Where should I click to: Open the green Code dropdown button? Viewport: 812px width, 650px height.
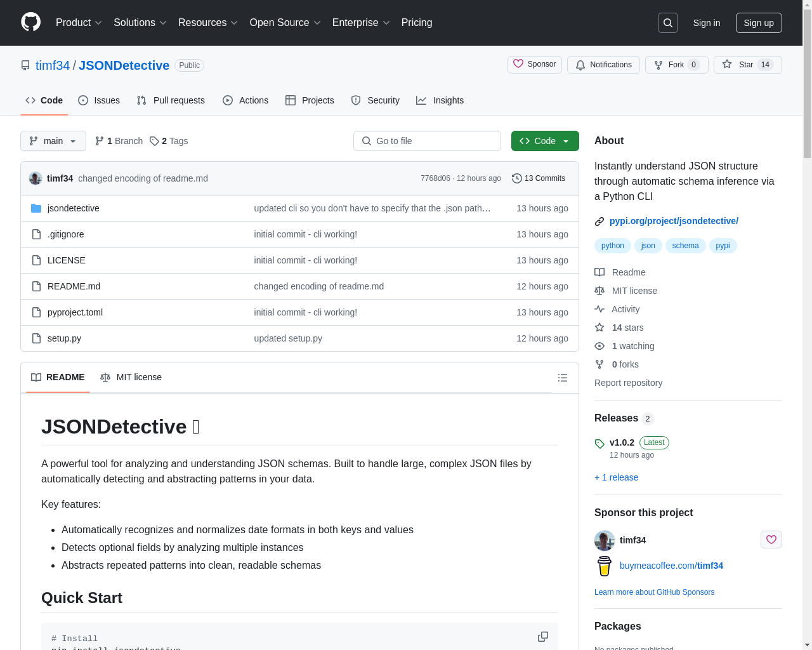[x=545, y=141]
